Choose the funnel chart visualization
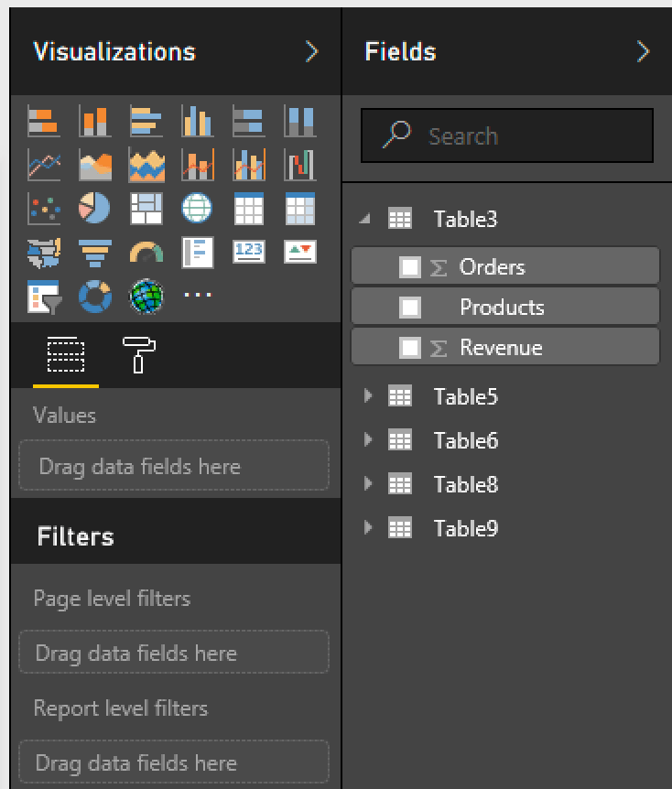 pyautogui.click(x=94, y=253)
